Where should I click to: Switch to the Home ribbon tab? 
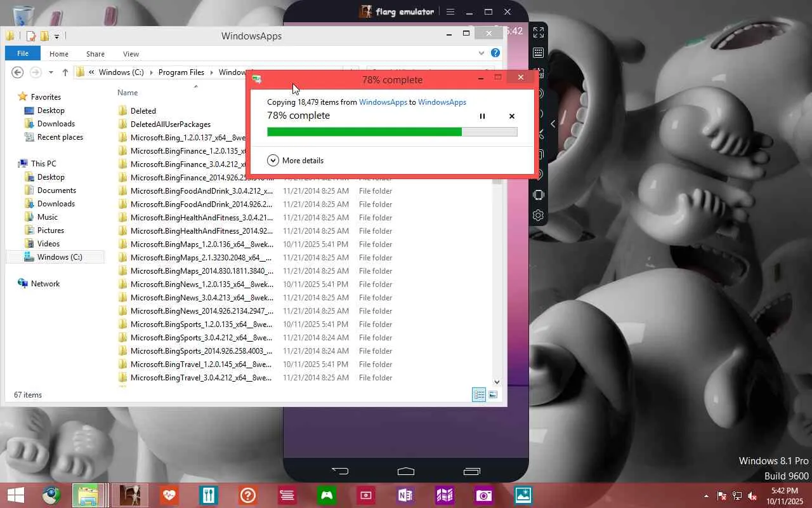click(59, 54)
